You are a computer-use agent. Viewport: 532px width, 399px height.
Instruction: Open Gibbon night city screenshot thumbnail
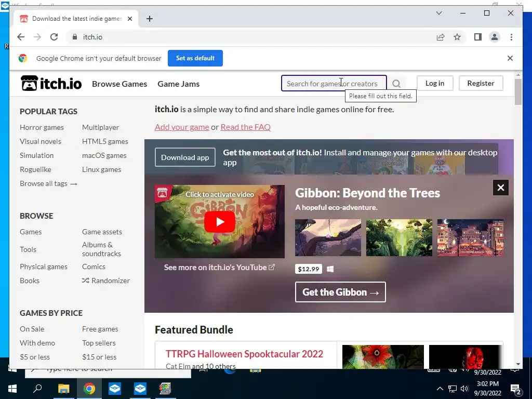[x=470, y=237]
